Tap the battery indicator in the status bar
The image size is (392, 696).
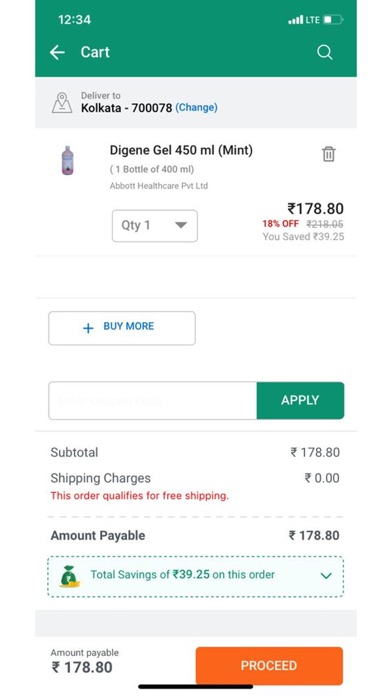333,20
